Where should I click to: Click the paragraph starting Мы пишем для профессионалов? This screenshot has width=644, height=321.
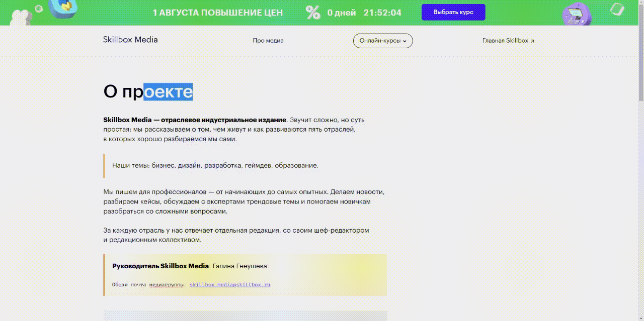click(x=244, y=201)
